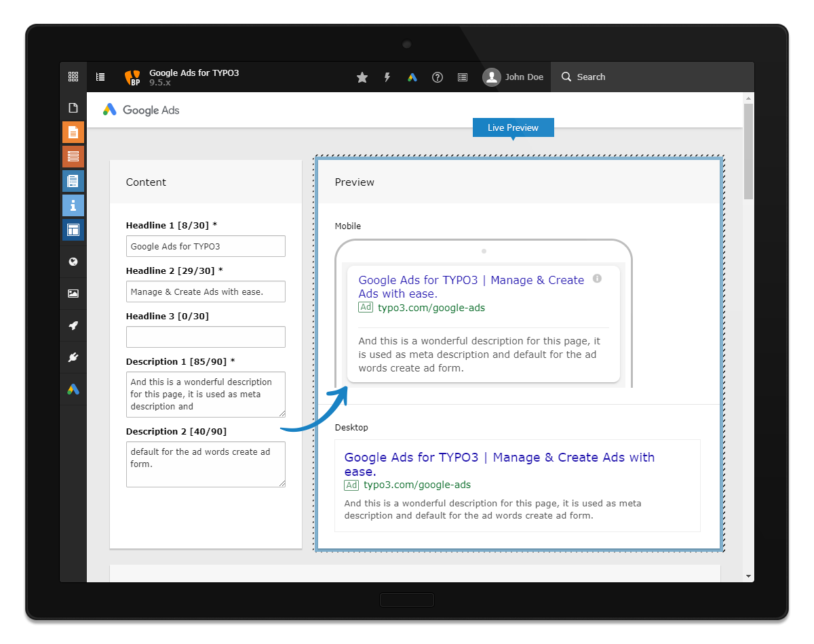Click the '9.5.x' version text
Screen dimensions: 814x644
pos(160,82)
